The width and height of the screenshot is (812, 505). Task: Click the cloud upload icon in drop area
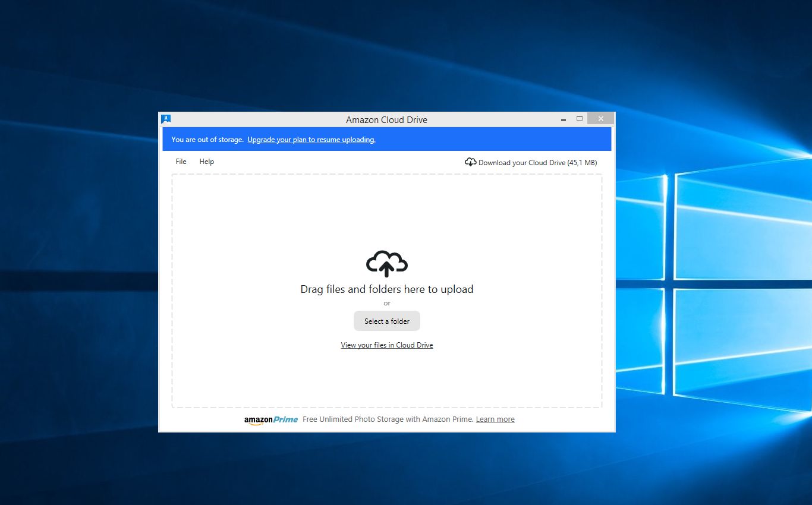coord(387,264)
